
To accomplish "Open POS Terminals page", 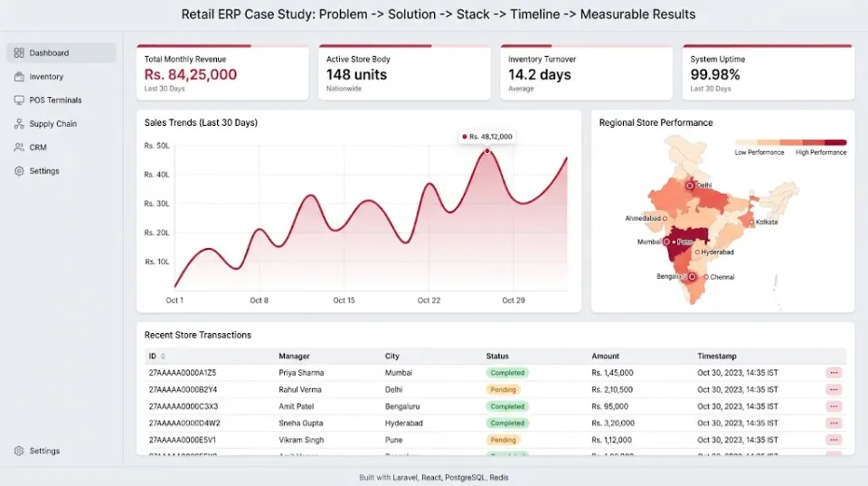I will point(61,100).
